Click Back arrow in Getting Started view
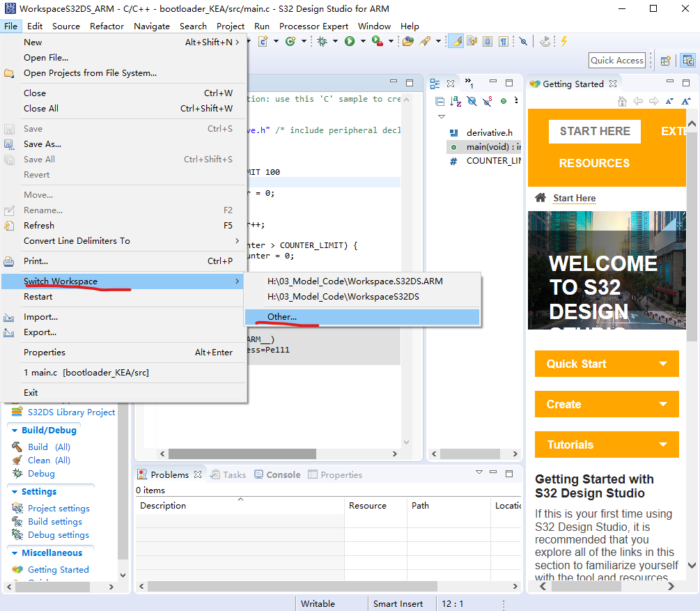Screen dimensions: 700x611 639,101
